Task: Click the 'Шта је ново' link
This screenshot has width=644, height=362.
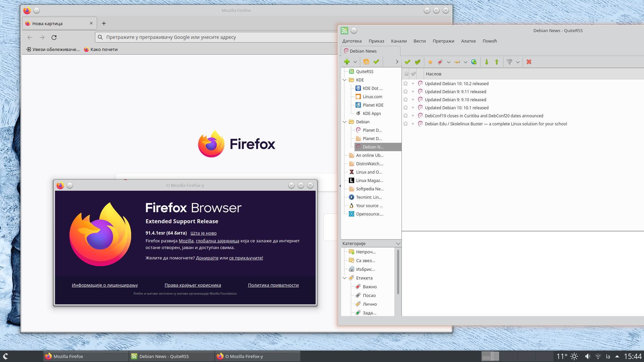Action: click(x=203, y=233)
